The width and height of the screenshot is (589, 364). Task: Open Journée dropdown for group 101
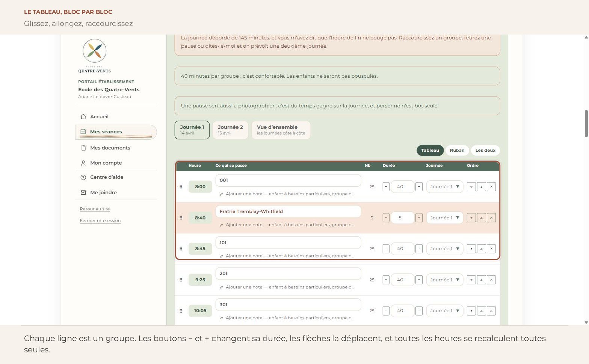point(444,249)
